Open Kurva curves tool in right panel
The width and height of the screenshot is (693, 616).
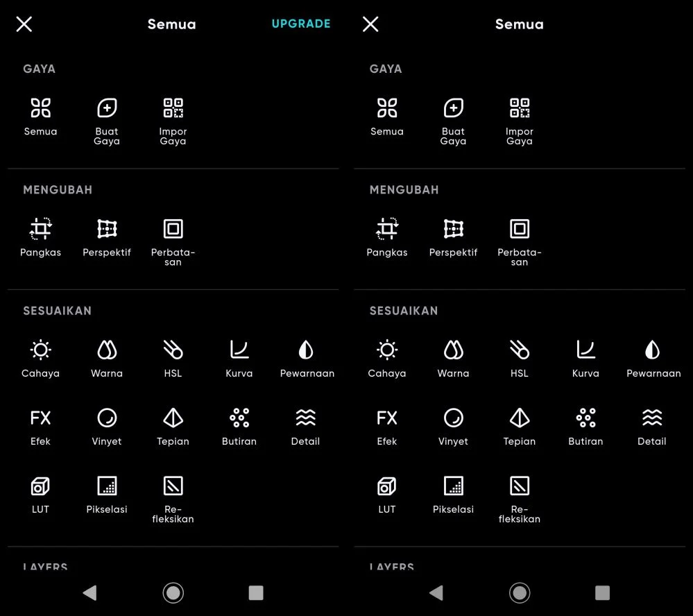585,359
